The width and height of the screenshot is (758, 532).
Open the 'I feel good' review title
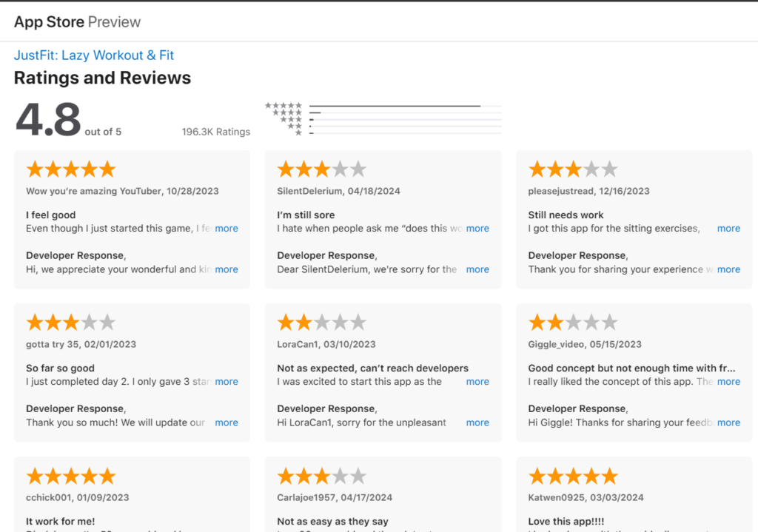(x=51, y=215)
